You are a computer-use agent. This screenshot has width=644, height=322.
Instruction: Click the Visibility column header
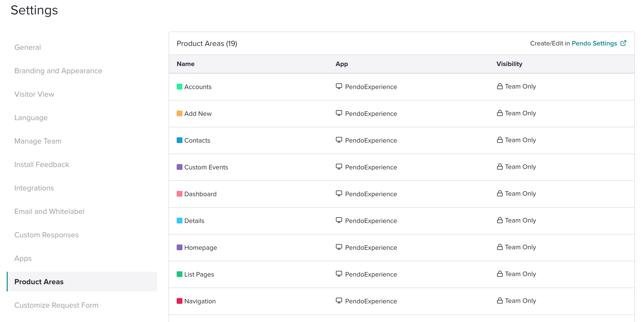[x=509, y=64]
